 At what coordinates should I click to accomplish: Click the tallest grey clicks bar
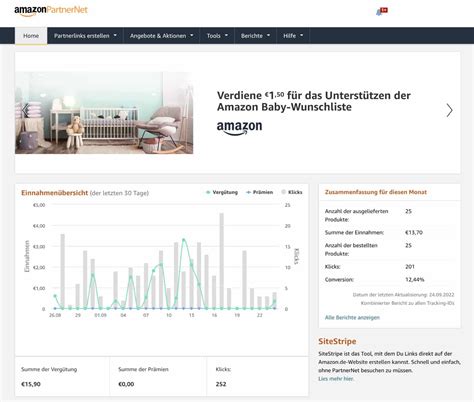221,261
